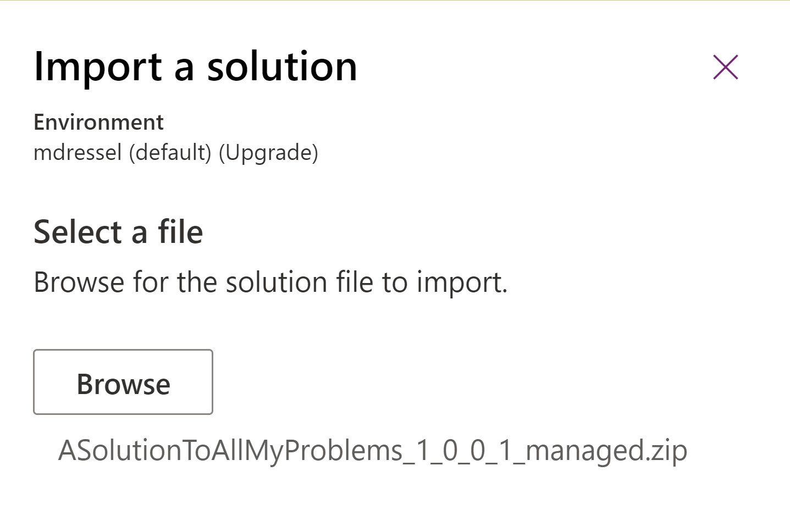This screenshot has width=790, height=532.
Task: Close the Import a solution panel
Action: [x=725, y=67]
